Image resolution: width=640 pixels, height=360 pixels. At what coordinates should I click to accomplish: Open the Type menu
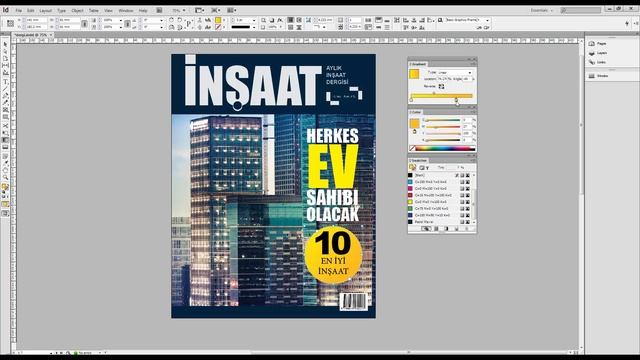[61, 11]
